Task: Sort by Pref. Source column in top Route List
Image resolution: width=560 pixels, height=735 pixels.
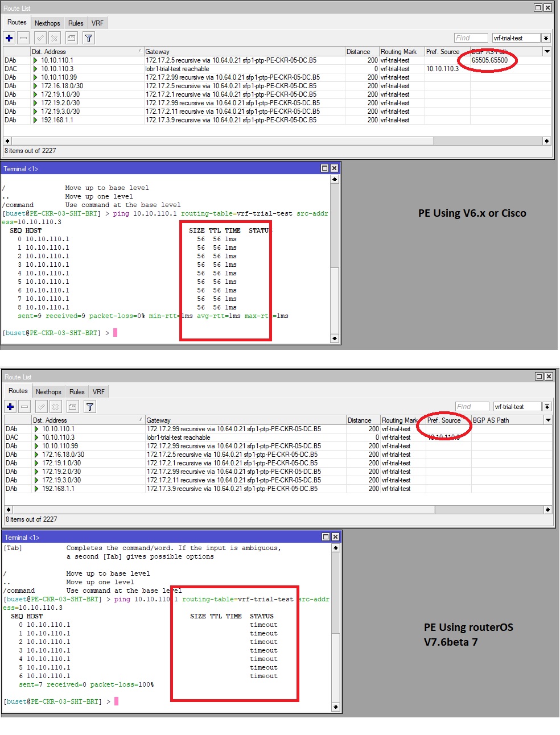Action: pyautogui.click(x=447, y=51)
